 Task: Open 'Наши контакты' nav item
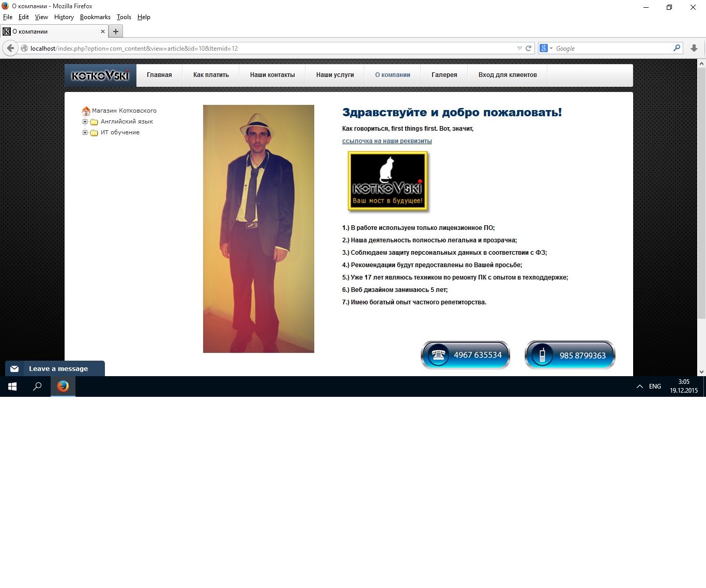tap(272, 75)
